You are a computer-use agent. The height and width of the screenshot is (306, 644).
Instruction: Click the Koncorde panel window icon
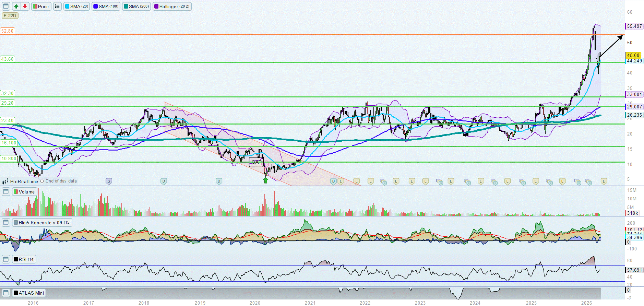(x=6, y=222)
